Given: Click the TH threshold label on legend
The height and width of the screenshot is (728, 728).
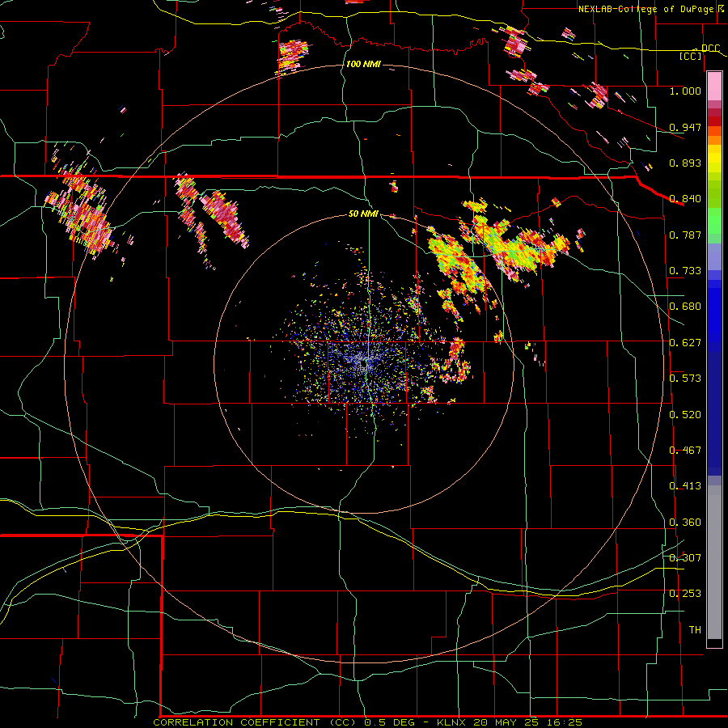Looking at the screenshot, I should 695,630.
